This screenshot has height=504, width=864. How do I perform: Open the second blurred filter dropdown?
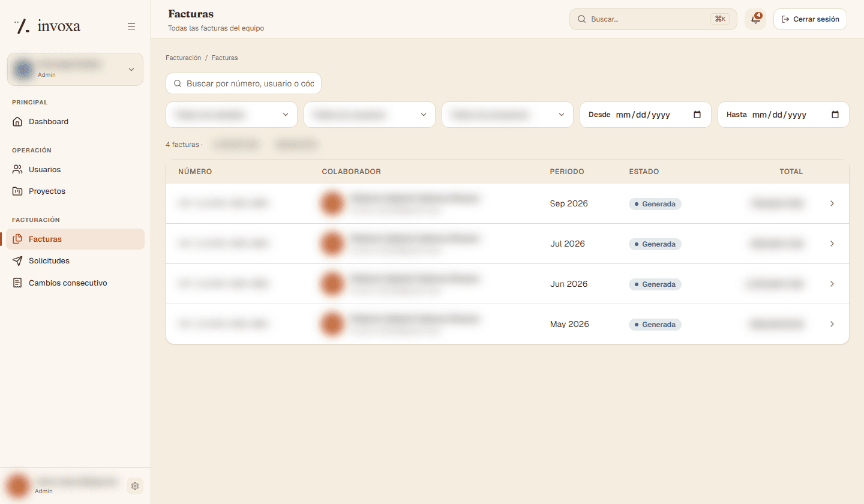point(370,115)
